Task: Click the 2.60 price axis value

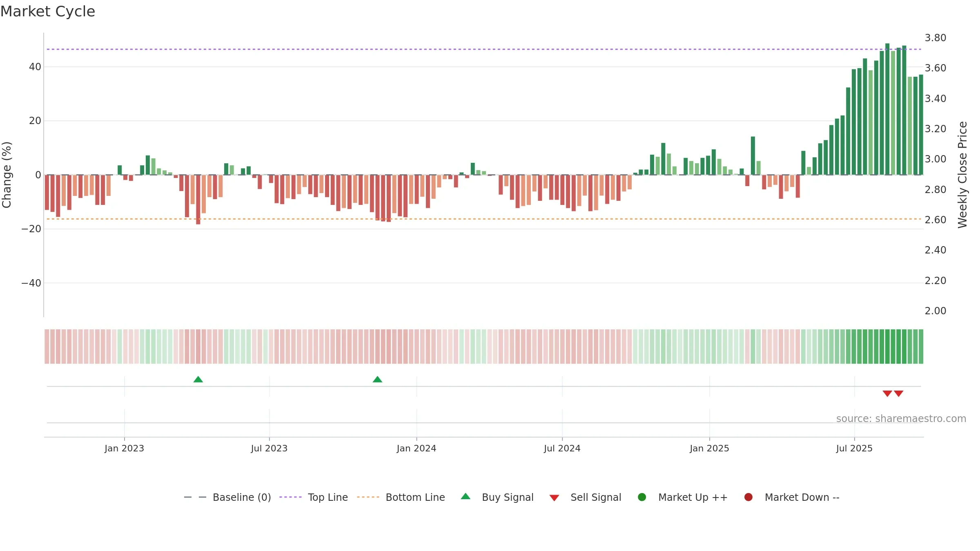Action: tap(935, 220)
